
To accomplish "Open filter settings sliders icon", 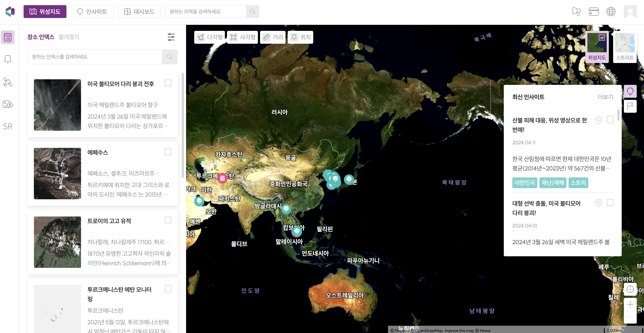I will tap(171, 37).
